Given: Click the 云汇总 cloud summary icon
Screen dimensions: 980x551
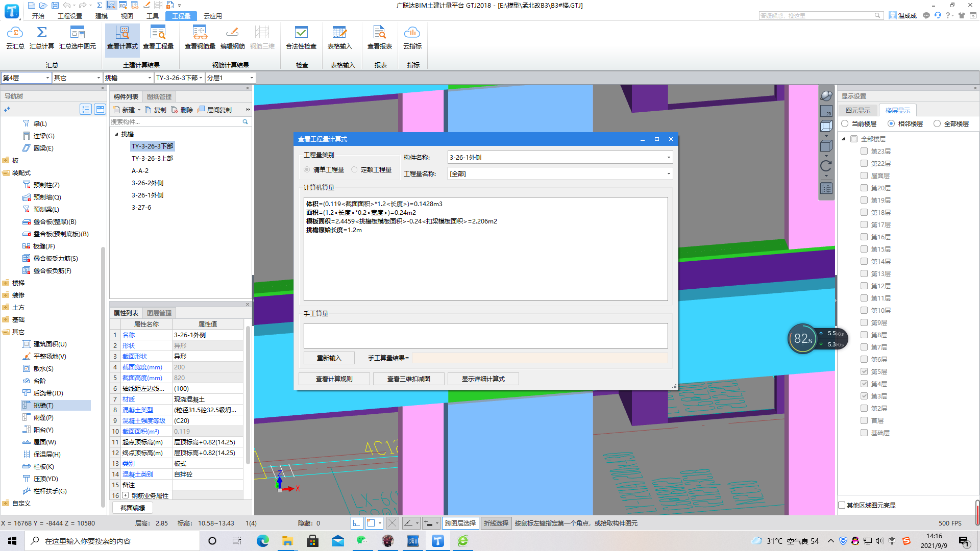Looking at the screenshot, I should tap(15, 33).
